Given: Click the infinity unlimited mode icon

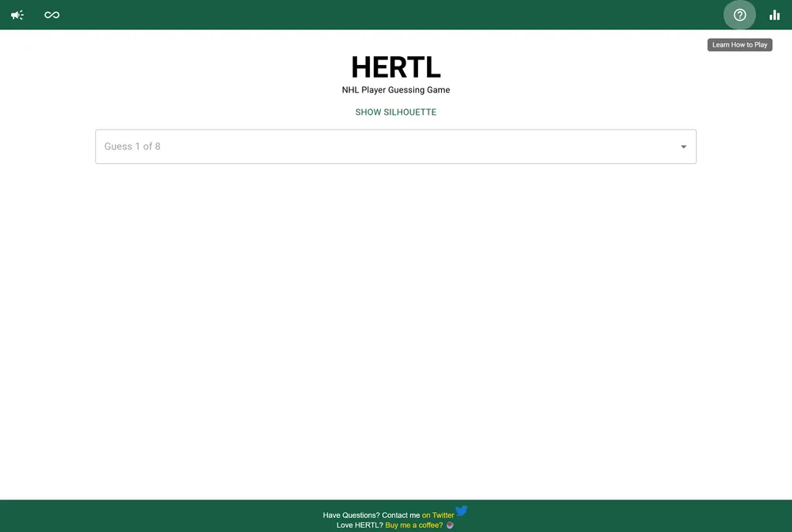Looking at the screenshot, I should [x=52, y=15].
